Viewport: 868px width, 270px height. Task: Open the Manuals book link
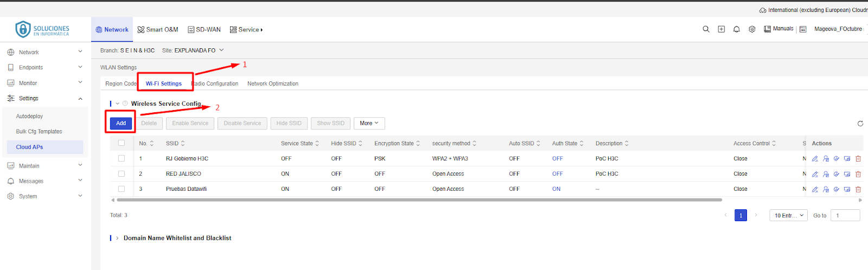[x=778, y=29]
